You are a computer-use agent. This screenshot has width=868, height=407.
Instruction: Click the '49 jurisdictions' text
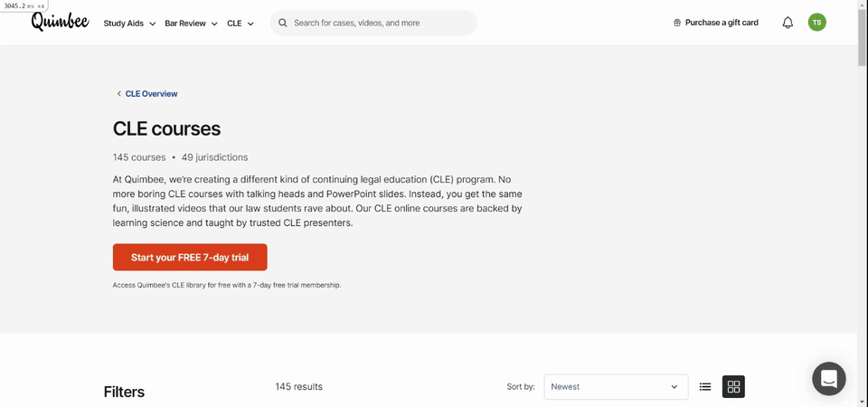pos(215,157)
